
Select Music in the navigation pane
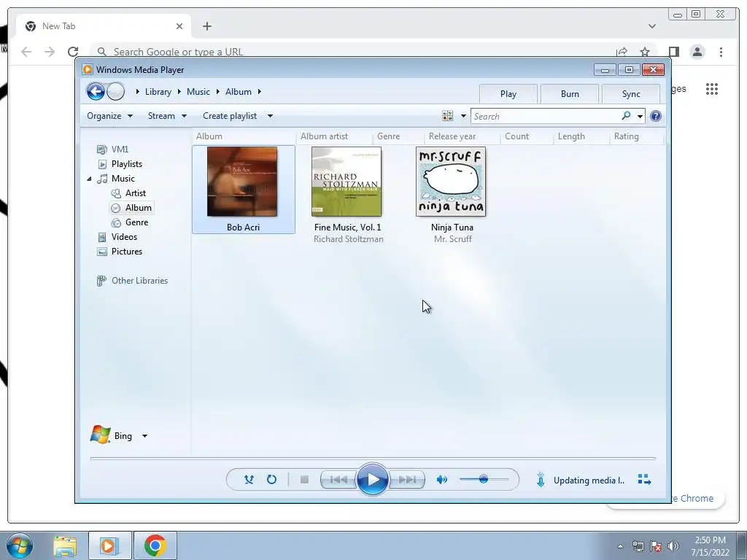coord(123,179)
